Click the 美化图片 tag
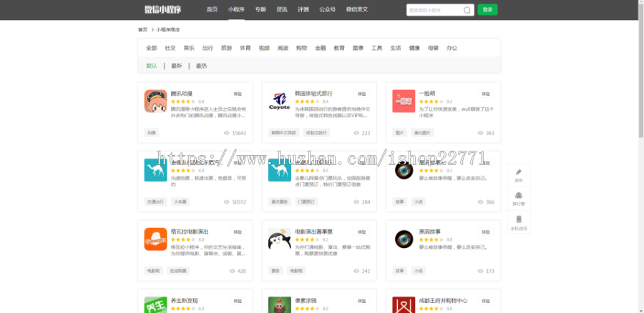Image resolution: width=644 pixels, height=313 pixels. (x=423, y=133)
